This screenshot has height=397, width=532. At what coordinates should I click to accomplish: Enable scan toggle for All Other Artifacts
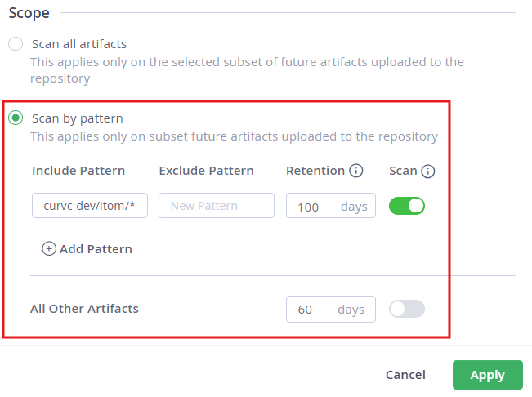tap(407, 309)
